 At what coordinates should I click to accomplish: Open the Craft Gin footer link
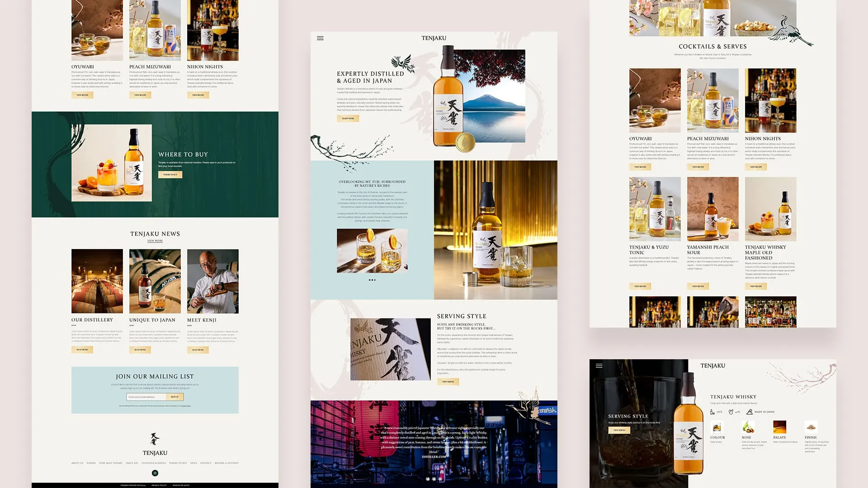pos(132,463)
